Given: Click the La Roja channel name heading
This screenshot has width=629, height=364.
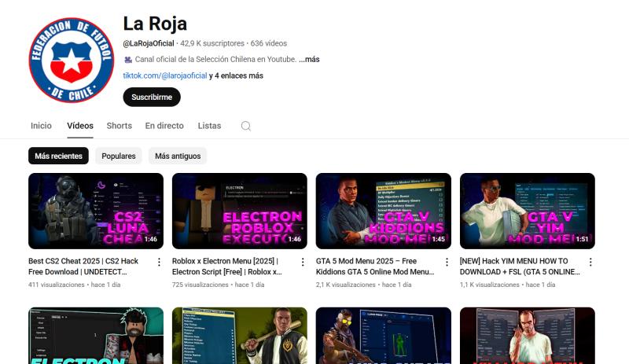Looking at the screenshot, I should [x=155, y=24].
